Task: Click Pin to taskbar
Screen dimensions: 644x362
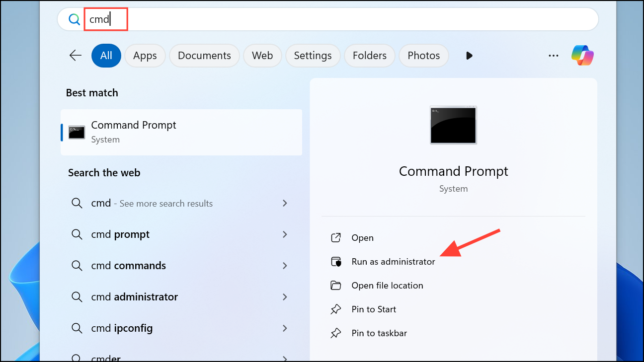Action: pos(379,333)
